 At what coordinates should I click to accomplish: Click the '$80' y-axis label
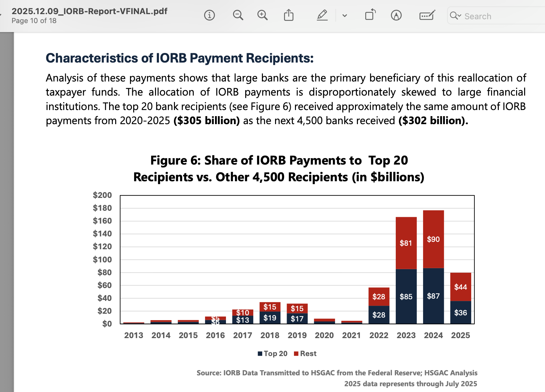(105, 272)
